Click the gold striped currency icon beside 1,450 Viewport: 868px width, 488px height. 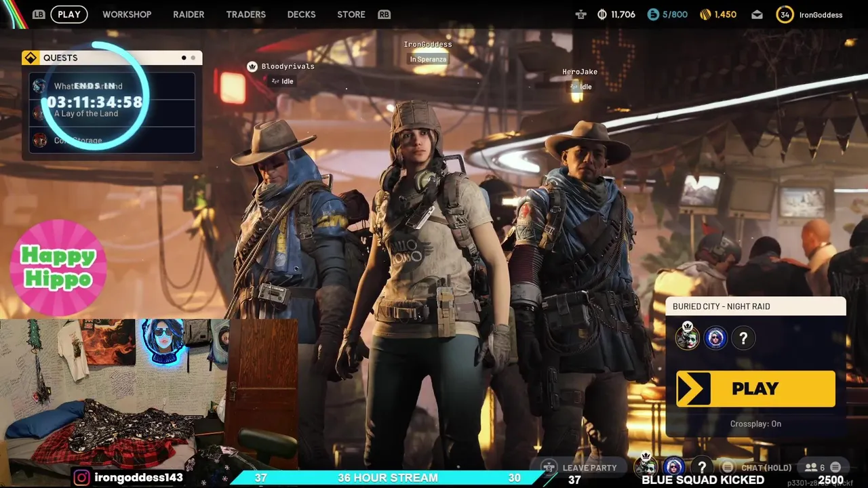point(705,14)
